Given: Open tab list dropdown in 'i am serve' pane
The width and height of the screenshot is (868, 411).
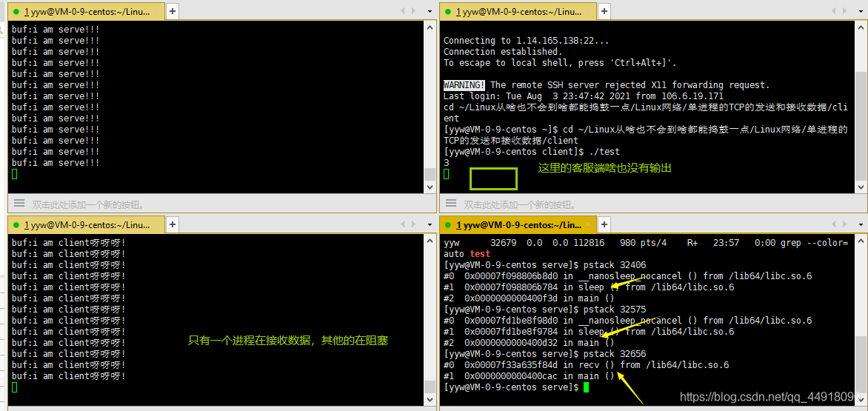Looking at the screenshot, I should pyautogui.click(x=430, y=11).
